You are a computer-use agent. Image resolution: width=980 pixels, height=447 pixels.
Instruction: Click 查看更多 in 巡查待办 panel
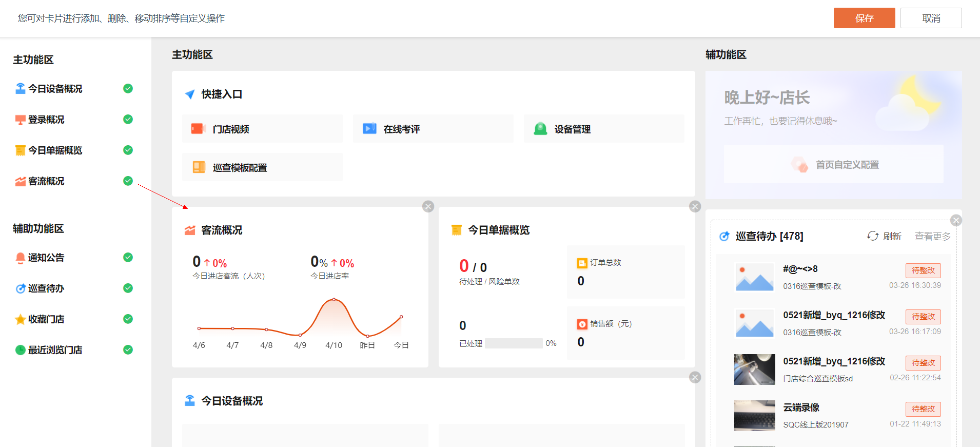pos(933,236)
